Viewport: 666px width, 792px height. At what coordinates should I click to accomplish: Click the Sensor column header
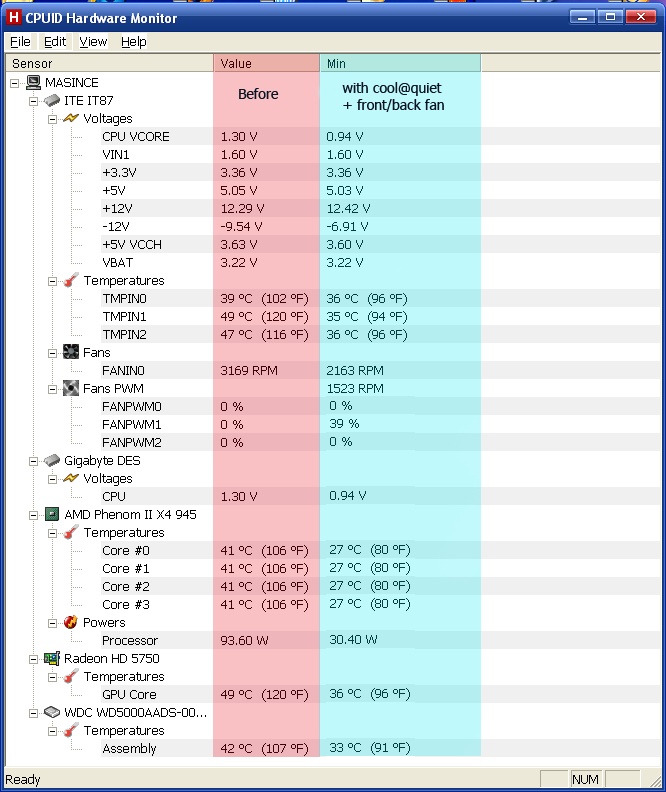pos(109,64)
